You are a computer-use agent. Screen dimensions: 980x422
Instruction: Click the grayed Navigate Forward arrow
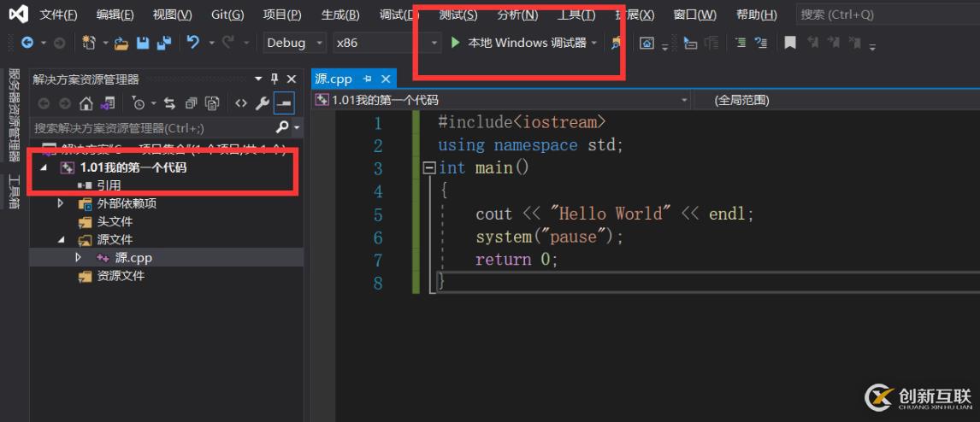pyautogui.click(x=59, y=43)
